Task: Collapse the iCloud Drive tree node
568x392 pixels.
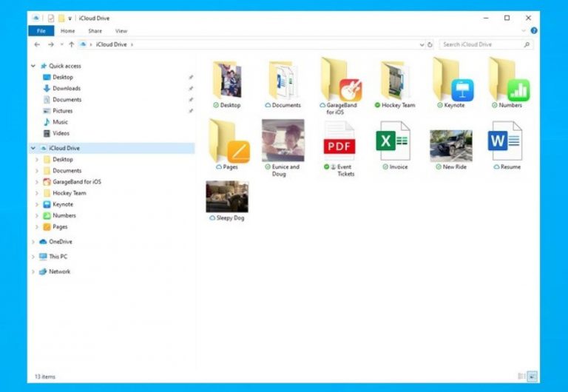Action: pos(33,148)
